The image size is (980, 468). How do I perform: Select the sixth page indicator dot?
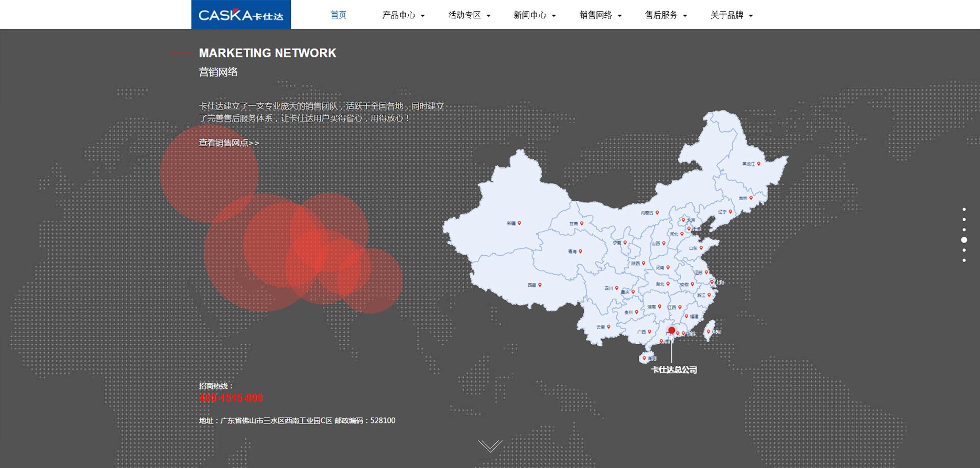point(964,260)
